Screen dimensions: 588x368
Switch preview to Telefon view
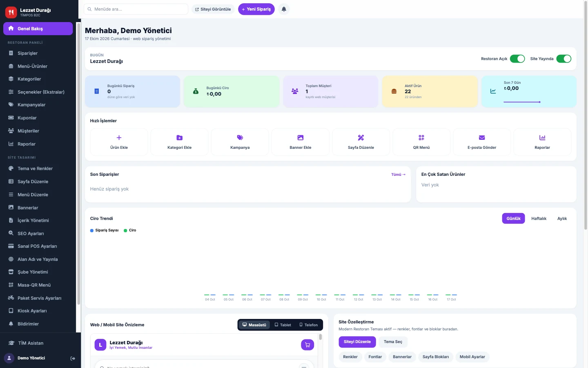click(309, 325)
